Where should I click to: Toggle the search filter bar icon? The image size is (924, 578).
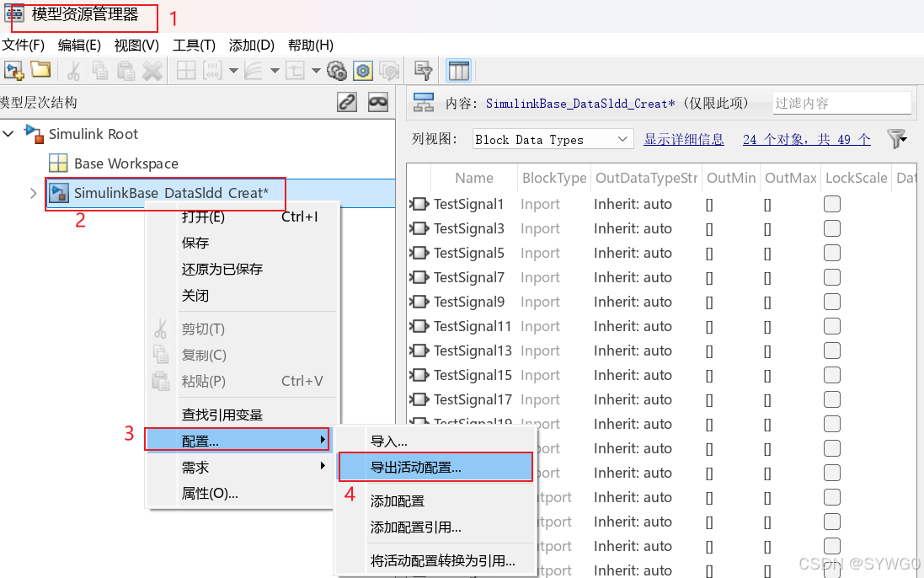coord(423,72)
